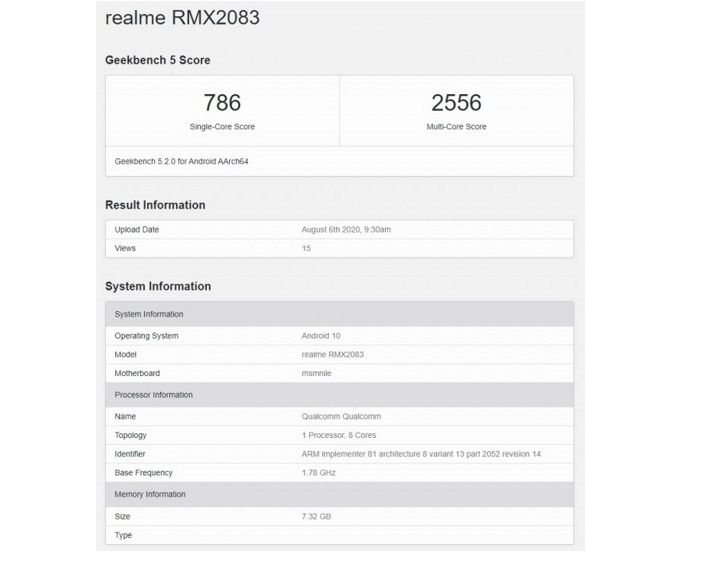Select the Android 10 value

pos(321,336)
